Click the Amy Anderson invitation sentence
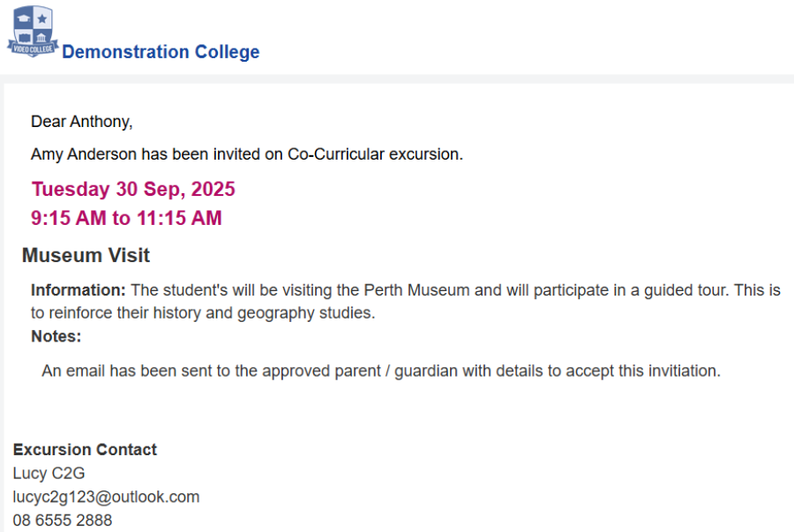 coord(247,154)
